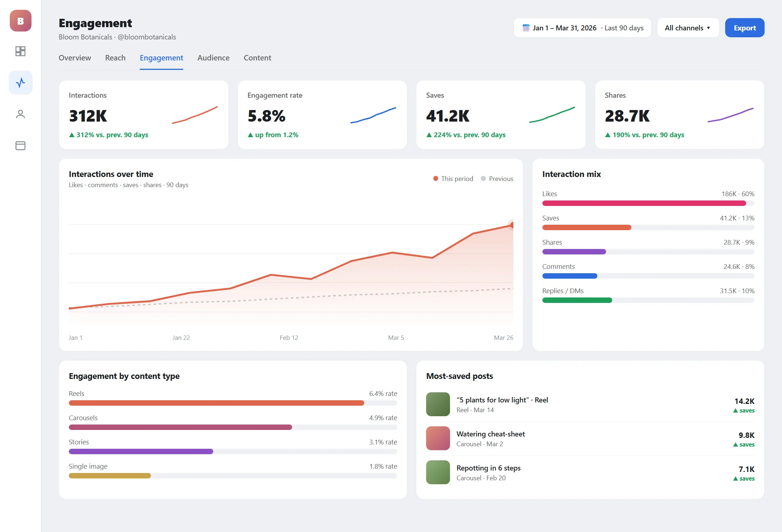
Task: Click the calendar icon in date range
Action: tap(526, 28)
